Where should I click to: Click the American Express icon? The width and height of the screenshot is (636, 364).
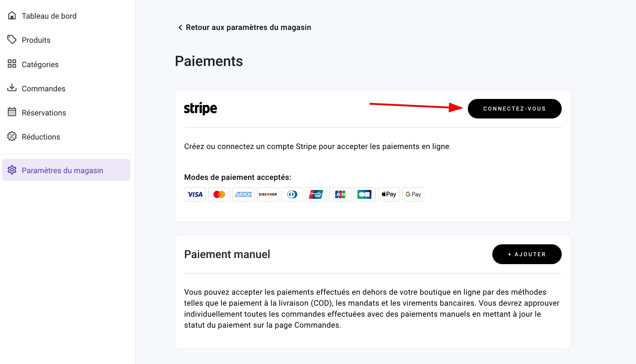tap(243, 195)
